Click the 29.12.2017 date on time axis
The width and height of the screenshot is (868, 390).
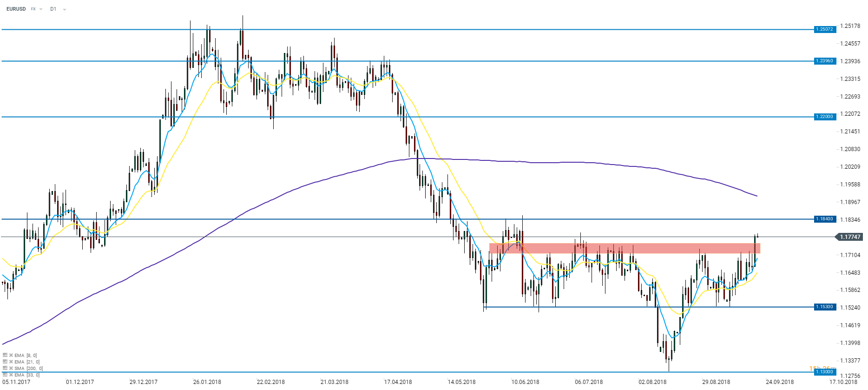tap(144, 382)
